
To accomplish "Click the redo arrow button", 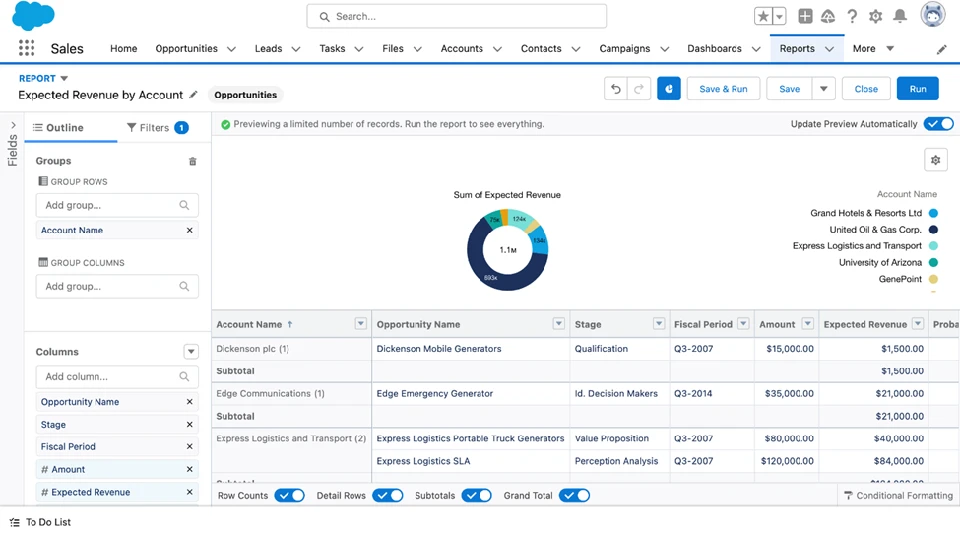I will [639, 89].
